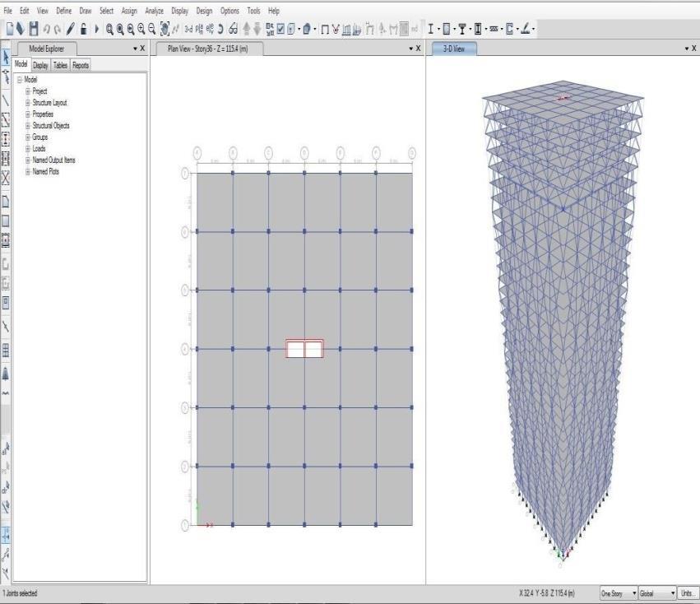Click the Redo arrow icon

57,29
